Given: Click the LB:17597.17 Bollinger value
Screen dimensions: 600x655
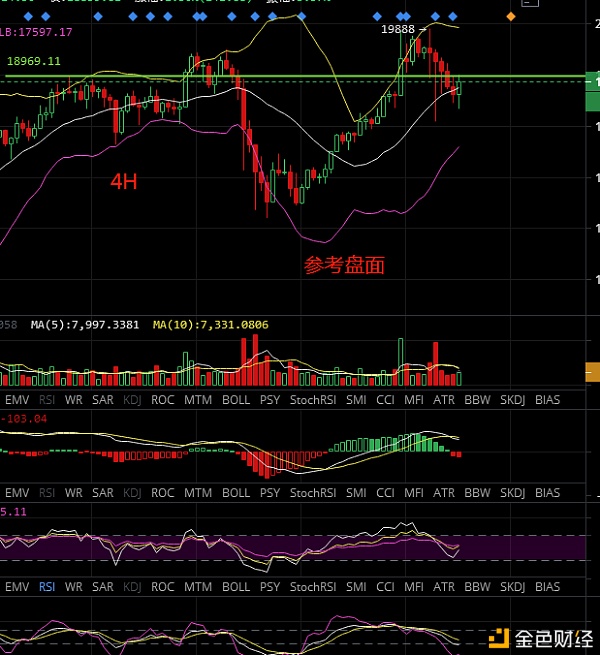Looking at the screenshot, I should 36,32.
